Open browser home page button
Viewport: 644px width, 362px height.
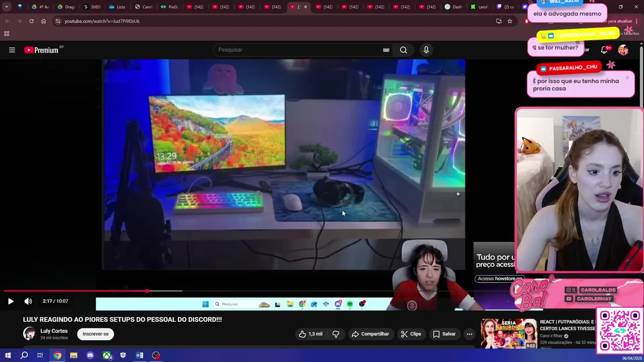tap(43, 21)
